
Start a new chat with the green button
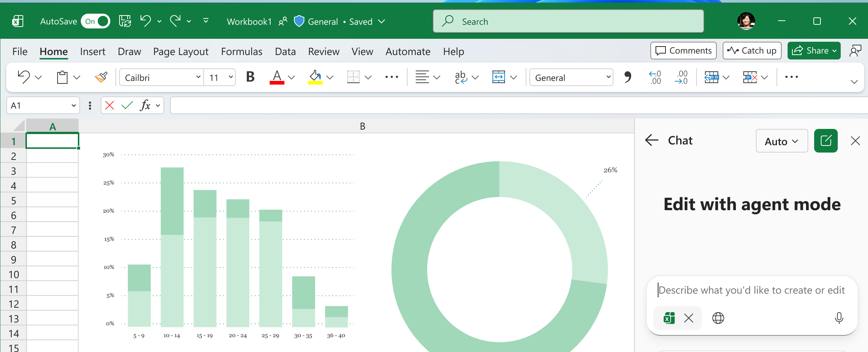click(x=826, y=141)
